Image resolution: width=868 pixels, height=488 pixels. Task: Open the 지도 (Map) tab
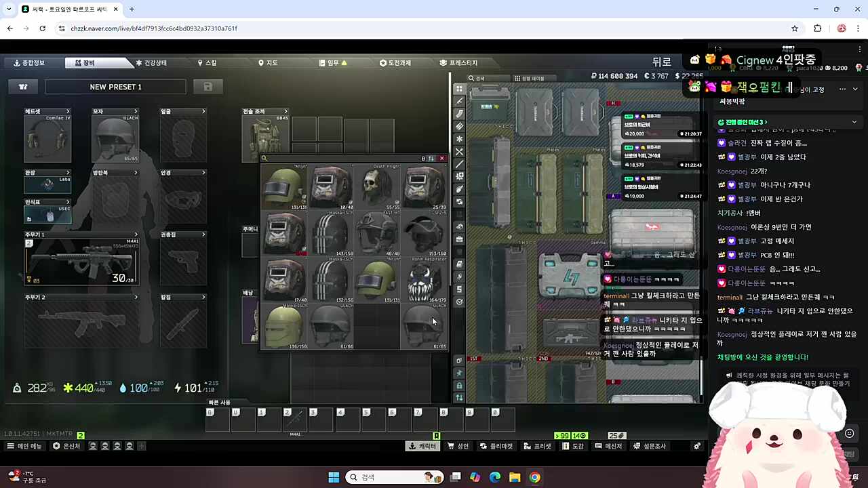point(268,63)
